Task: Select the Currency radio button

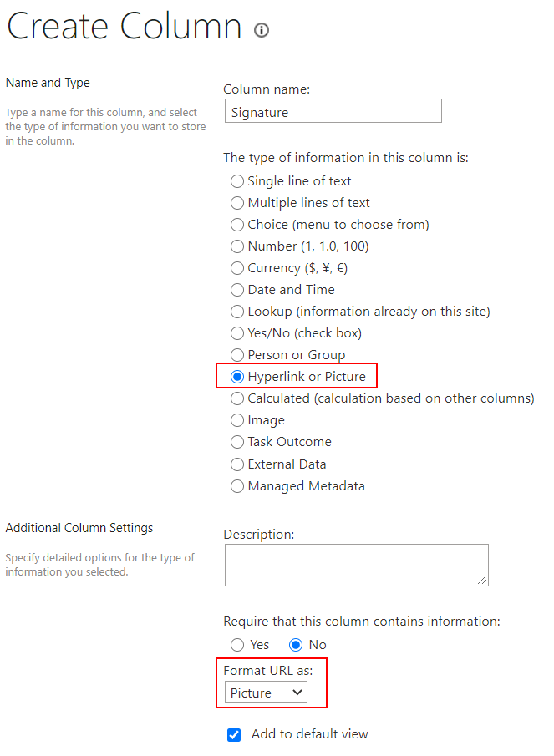Action: [237, 268]
